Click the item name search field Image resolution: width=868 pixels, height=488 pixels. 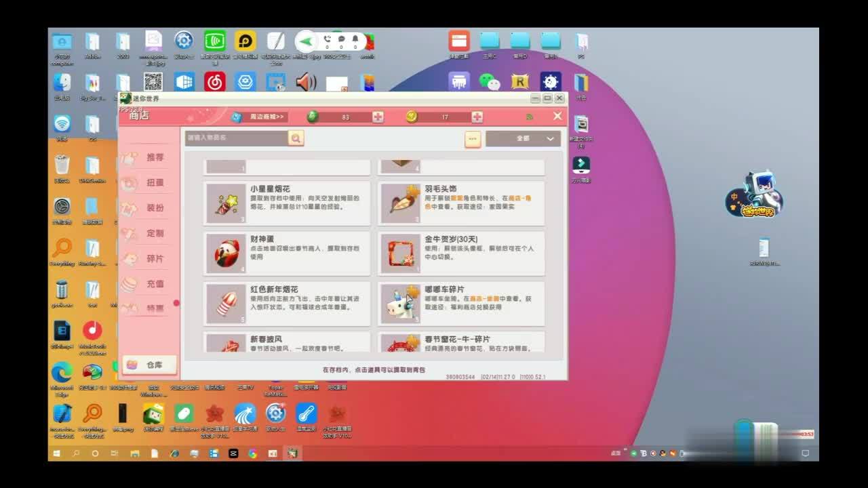(236, 138)
